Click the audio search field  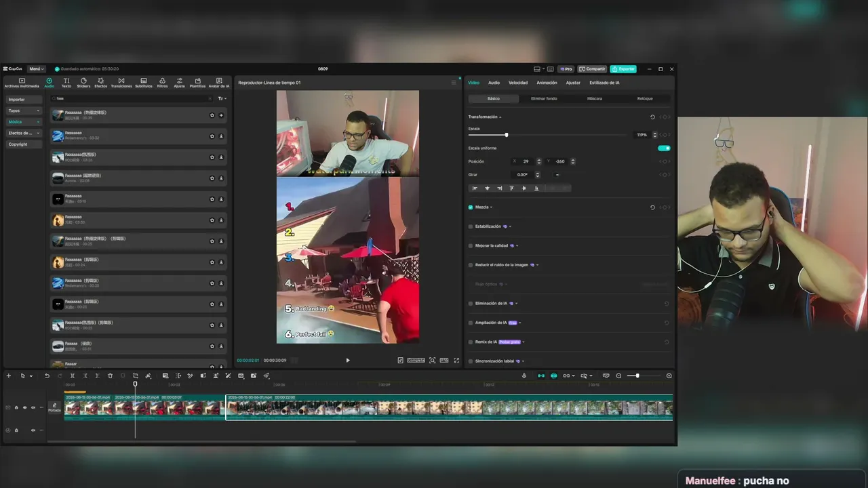pyautogui.click(x=132, y=98)
